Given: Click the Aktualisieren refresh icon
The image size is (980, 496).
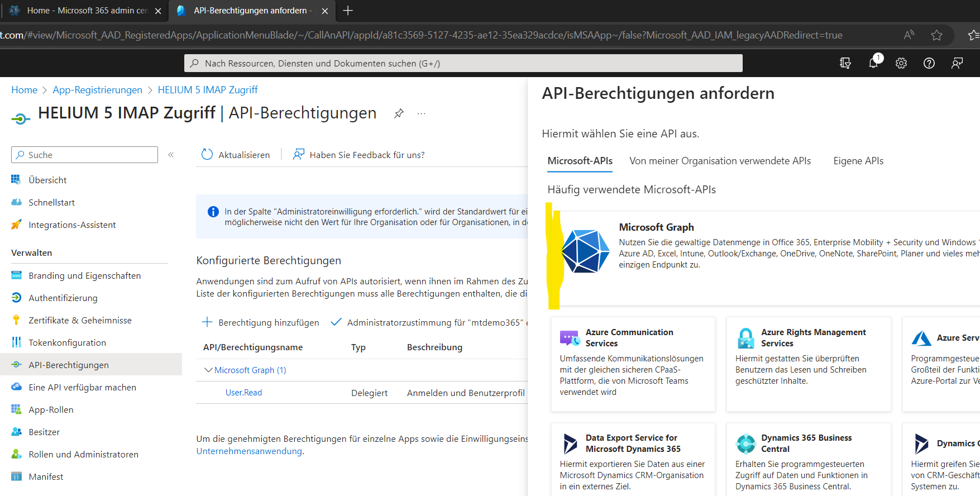Looking at the screenshot, I should point(207,155).
